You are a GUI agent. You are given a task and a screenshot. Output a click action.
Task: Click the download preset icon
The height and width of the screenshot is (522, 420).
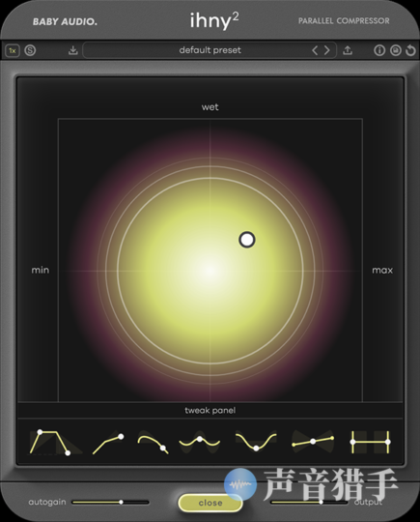[72, 50]
